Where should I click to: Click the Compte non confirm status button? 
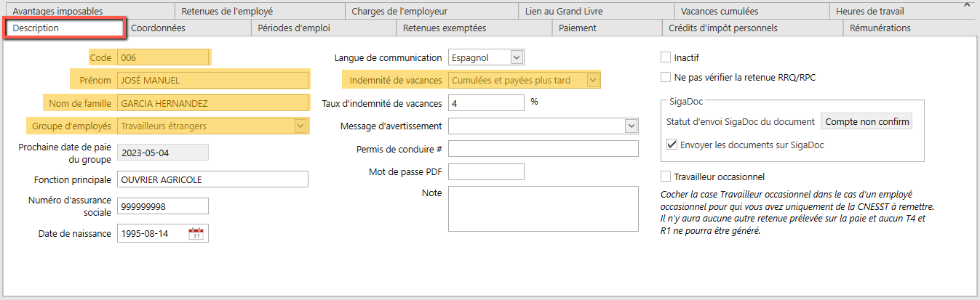[x=867, y=122]
